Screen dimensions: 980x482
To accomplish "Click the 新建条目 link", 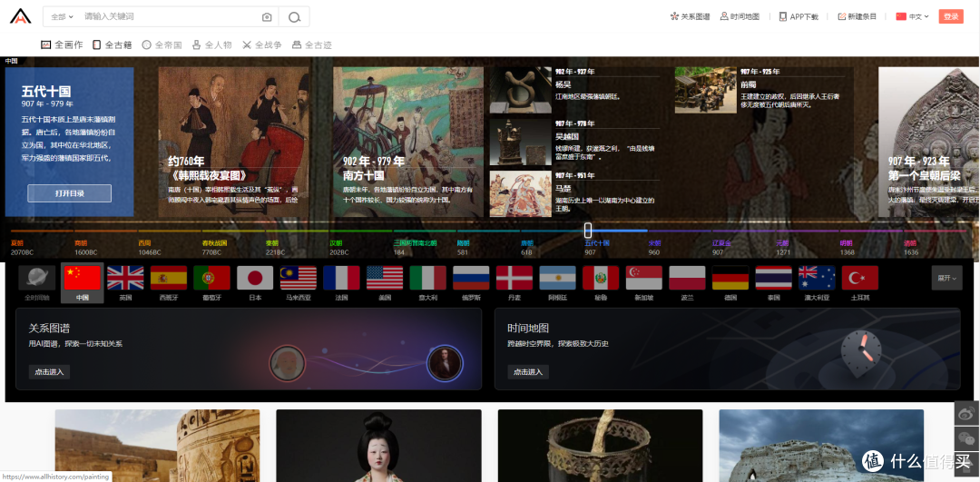I will point(857,17).
